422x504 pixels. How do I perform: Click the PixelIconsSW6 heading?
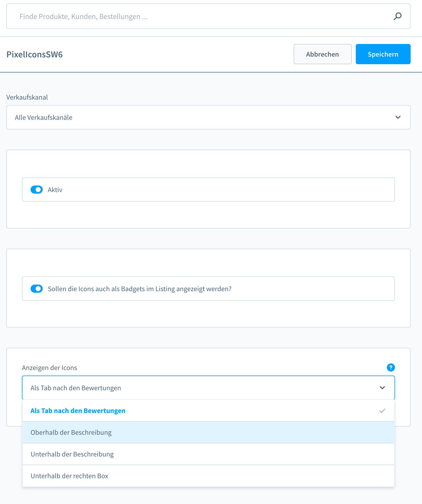tap(35, 54)
